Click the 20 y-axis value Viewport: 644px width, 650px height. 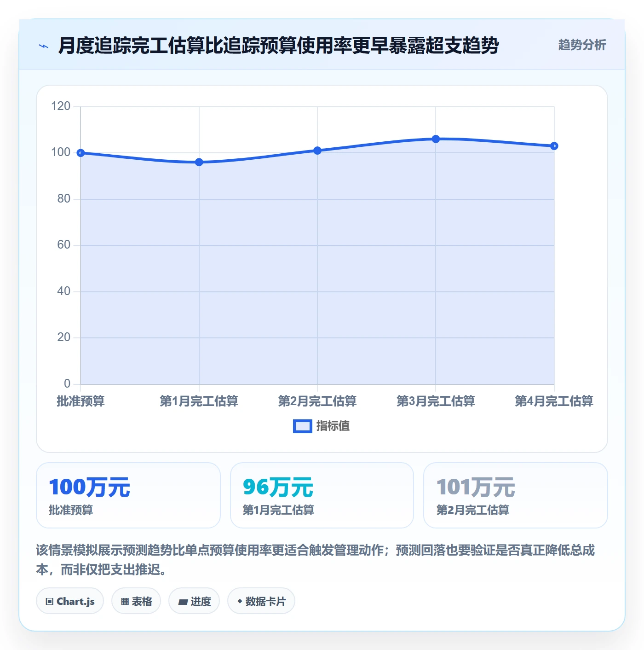click(63, 337)
